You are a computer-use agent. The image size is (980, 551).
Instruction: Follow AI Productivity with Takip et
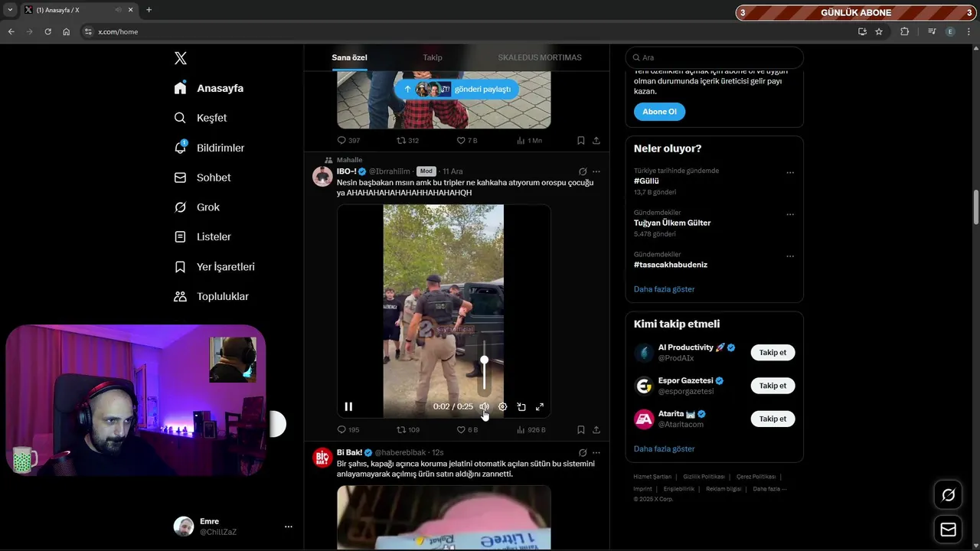[x=773, y=353]
